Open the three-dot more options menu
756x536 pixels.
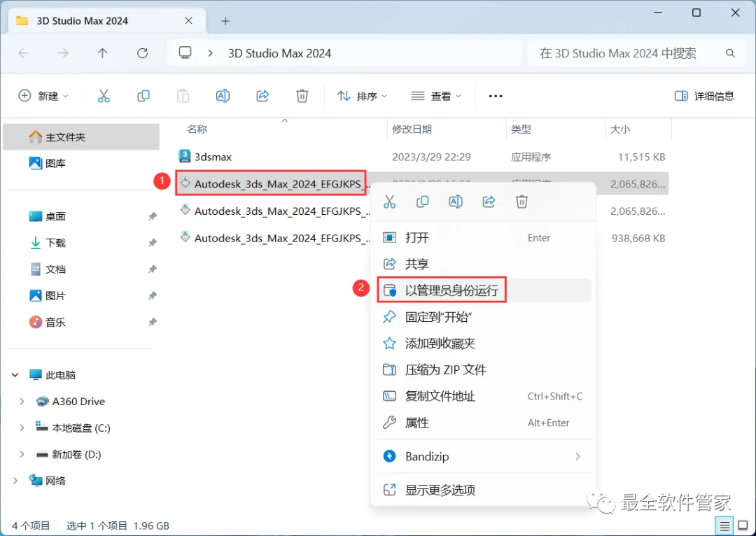(x=495, y=96)
